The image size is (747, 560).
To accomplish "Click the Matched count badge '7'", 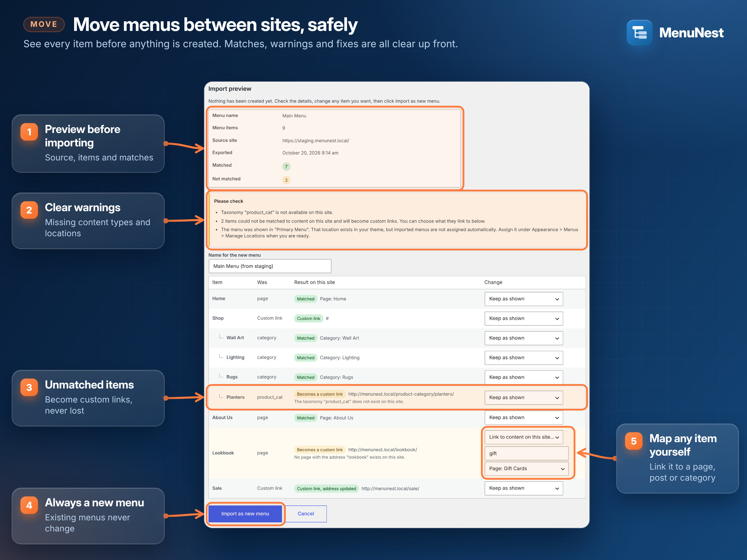I will point(286,167).
